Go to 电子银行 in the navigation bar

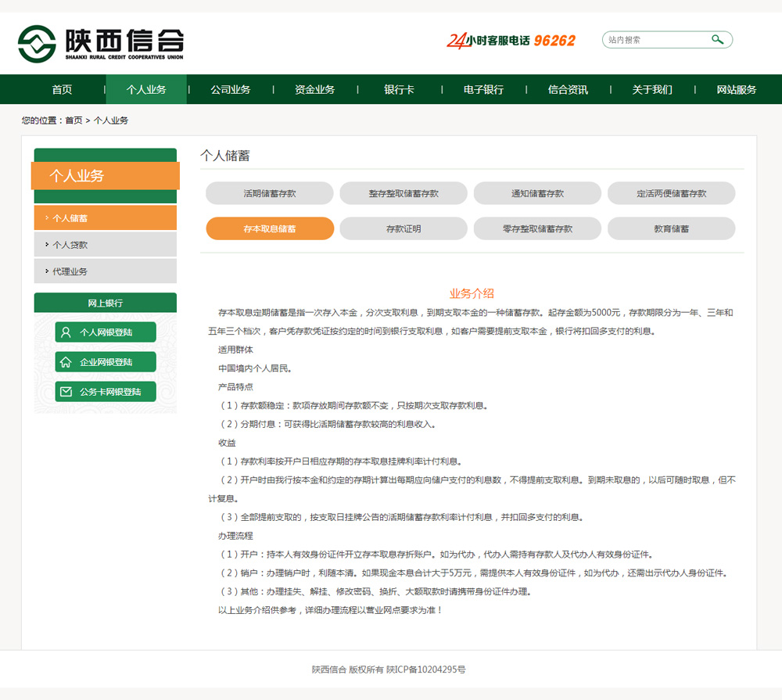483,90
